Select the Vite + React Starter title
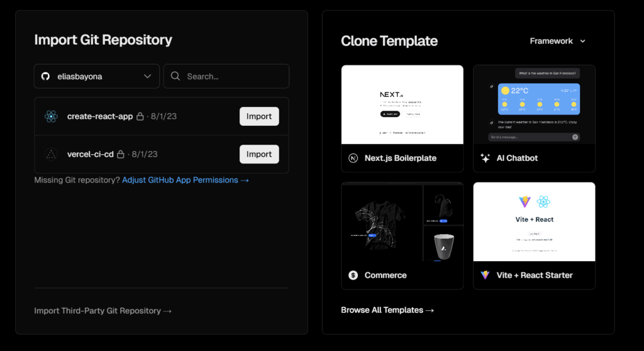 [535, 276]
